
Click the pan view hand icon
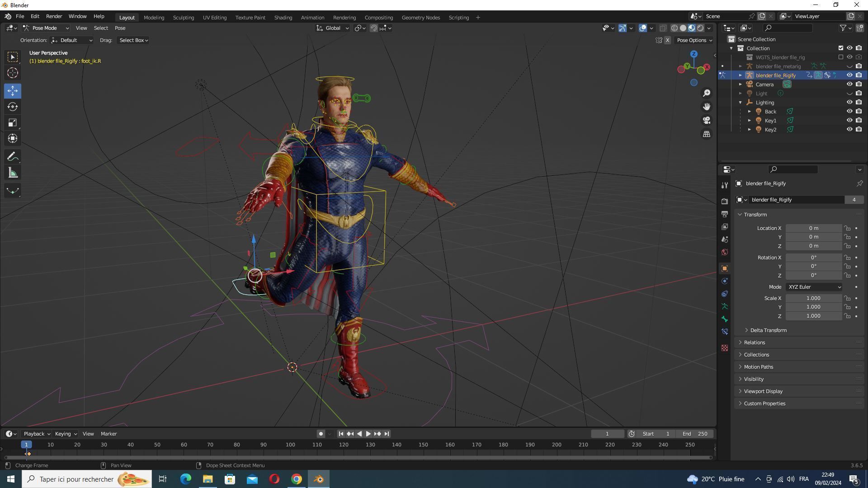coord(707,107)
